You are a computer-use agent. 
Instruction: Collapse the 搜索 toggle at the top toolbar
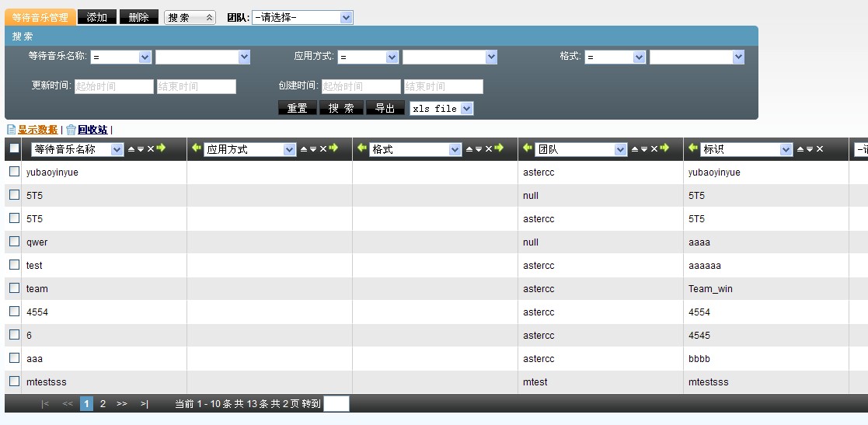tap(190, 17)
